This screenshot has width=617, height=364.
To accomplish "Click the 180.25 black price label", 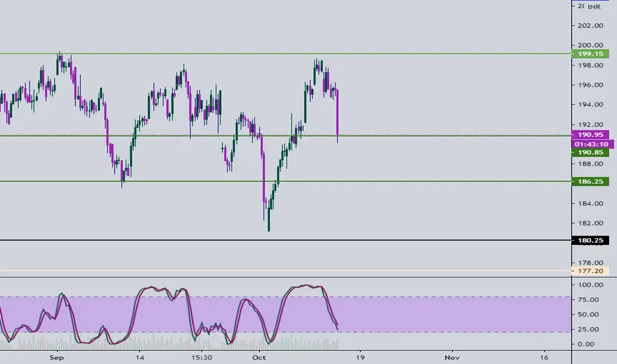I will point(590,240).
